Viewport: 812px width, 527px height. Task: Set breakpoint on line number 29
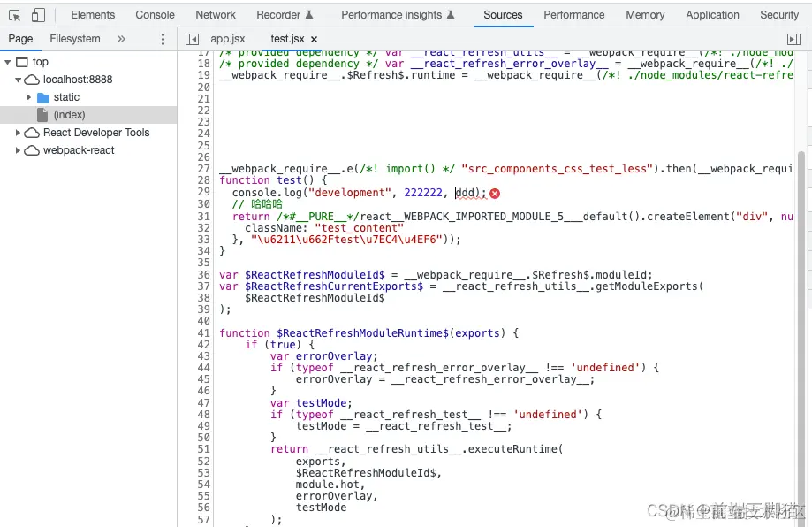pyautogui.click(x=203, y=192)
